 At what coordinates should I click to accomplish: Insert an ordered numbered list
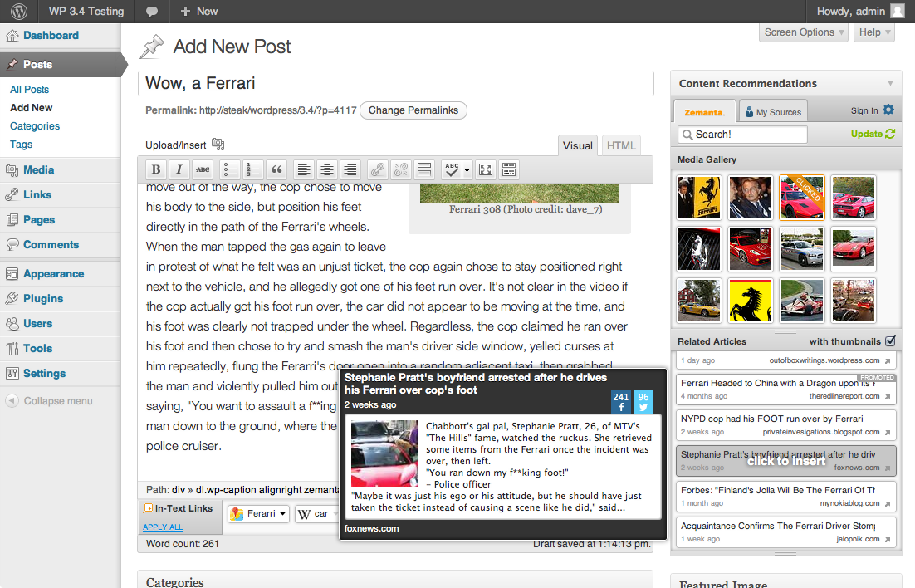click(x=253, y=170)
